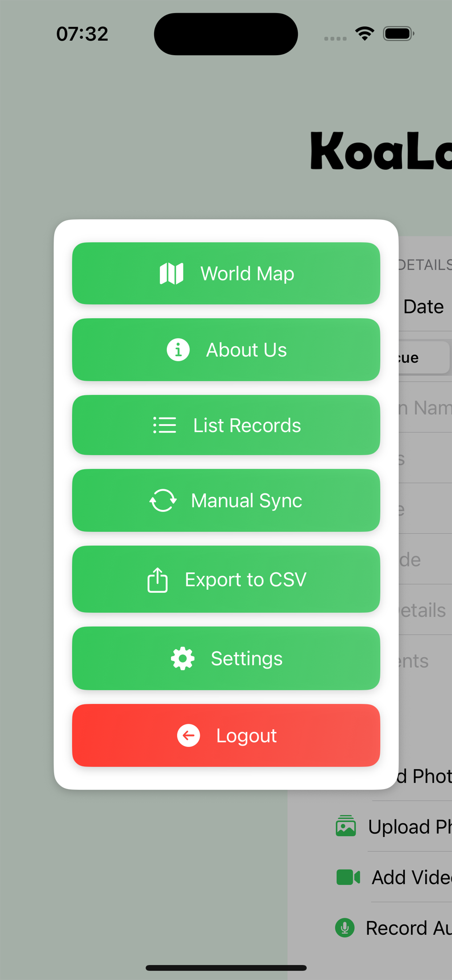Click the info circle icon

(178, 349)
